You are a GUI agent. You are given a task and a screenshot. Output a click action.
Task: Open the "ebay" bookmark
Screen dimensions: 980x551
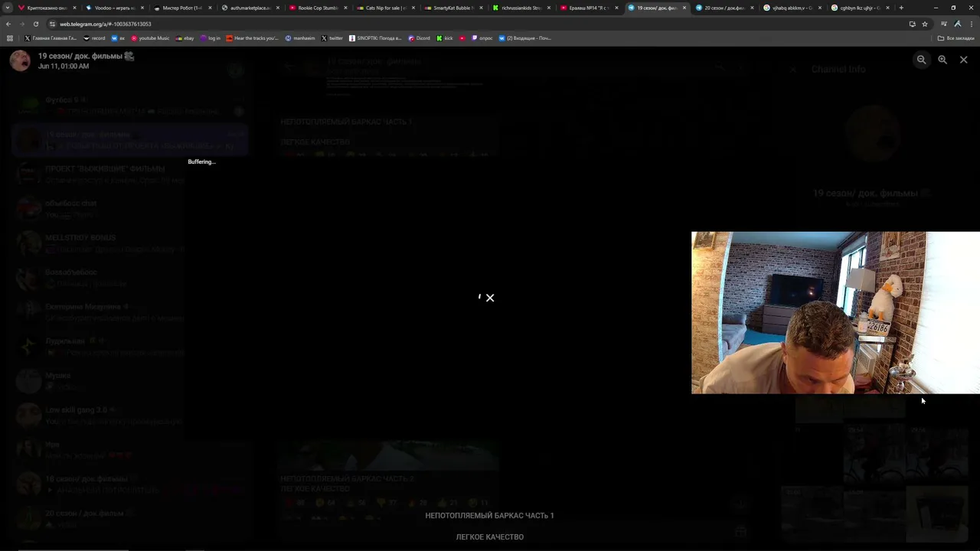click(185, 38)
